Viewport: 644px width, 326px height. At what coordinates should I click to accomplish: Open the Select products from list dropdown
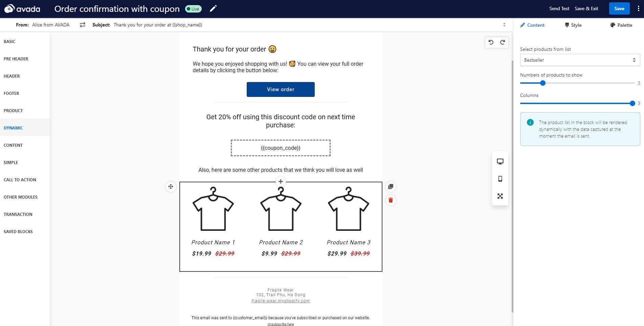(x=580, y=60)
